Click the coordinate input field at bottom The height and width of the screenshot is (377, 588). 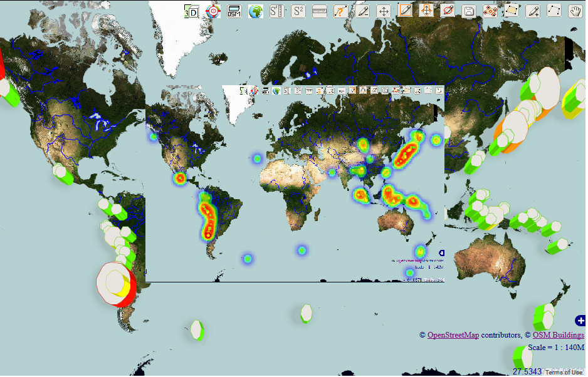[x=527, y=370]
